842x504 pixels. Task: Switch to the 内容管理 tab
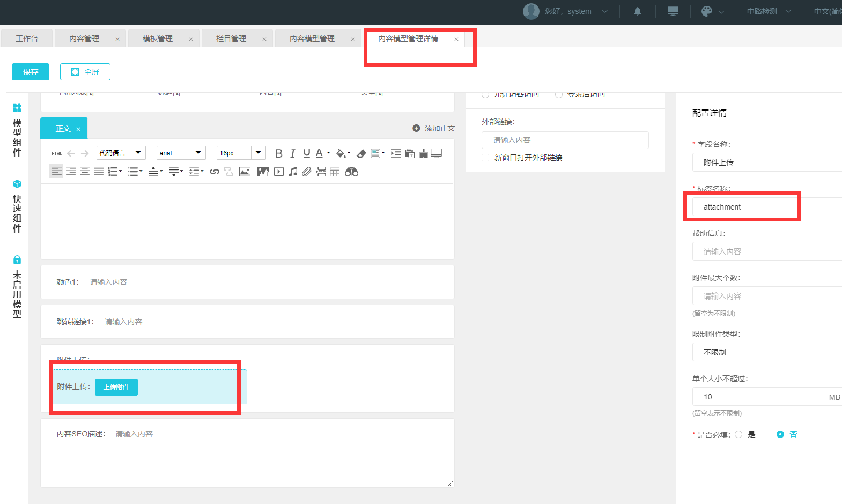(84, 39)
